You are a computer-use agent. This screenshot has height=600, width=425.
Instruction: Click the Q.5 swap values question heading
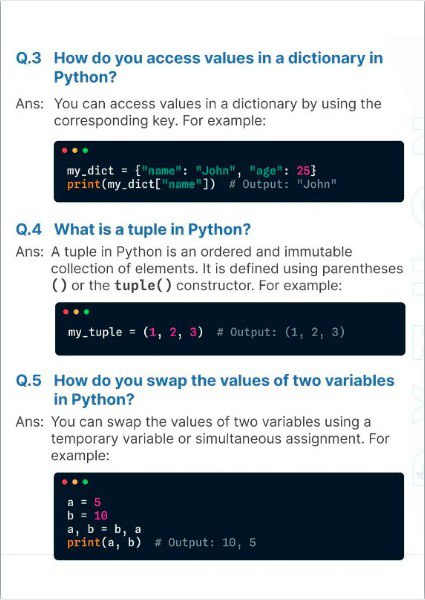[x=205, y=390]
